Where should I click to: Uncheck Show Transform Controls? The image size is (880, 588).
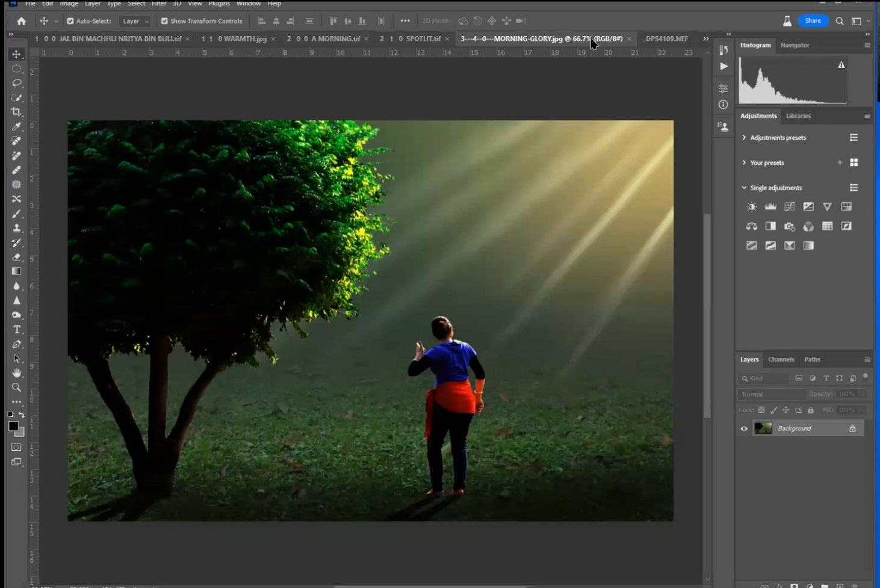click(x=164, y=21)
